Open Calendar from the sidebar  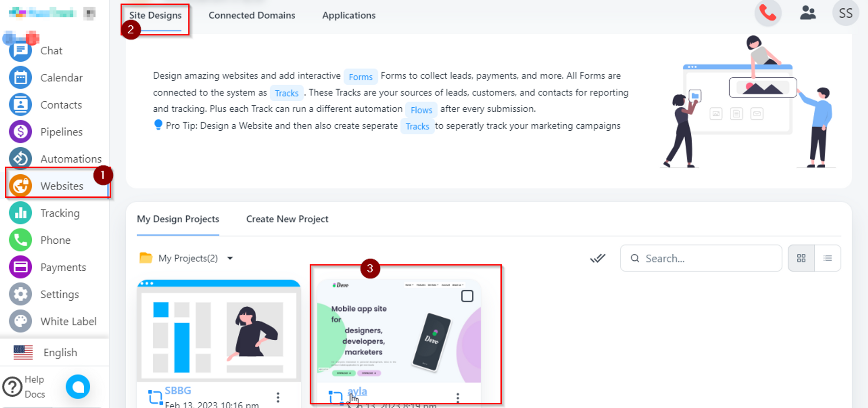coord(20,78)
